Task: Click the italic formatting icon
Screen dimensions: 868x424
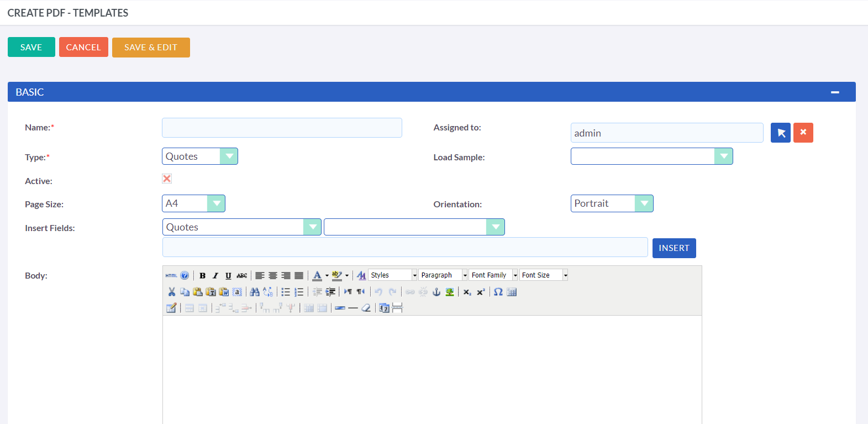Action: [x=215, y=275]
